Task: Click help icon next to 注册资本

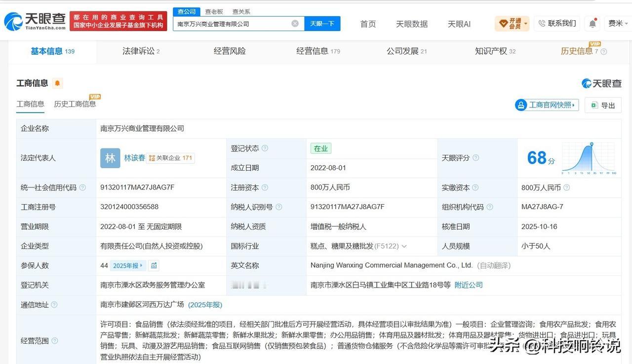Action: (x=265, y=187)
